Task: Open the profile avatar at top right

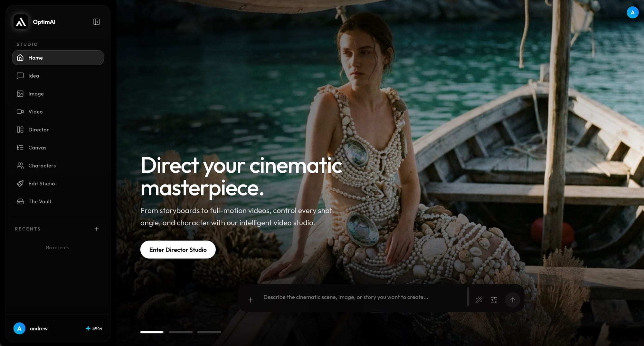Action: click(632, 13)
